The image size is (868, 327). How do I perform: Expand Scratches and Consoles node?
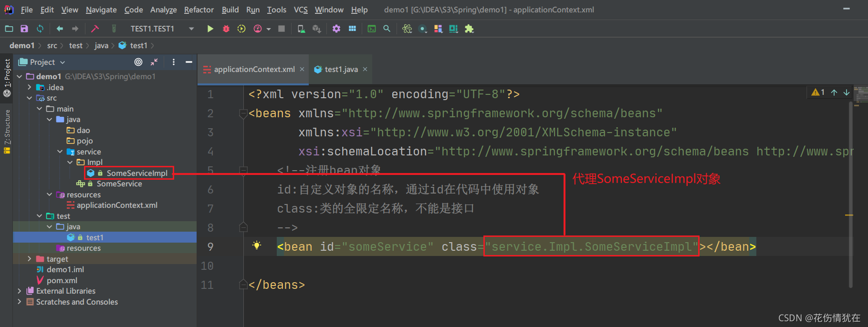tap(20, 302)
